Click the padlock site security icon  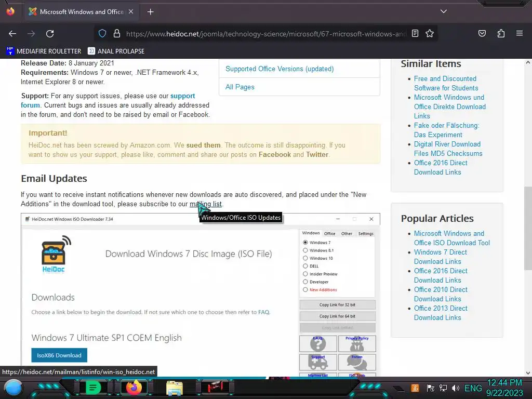pyautogui.click(x=117, y=33)
